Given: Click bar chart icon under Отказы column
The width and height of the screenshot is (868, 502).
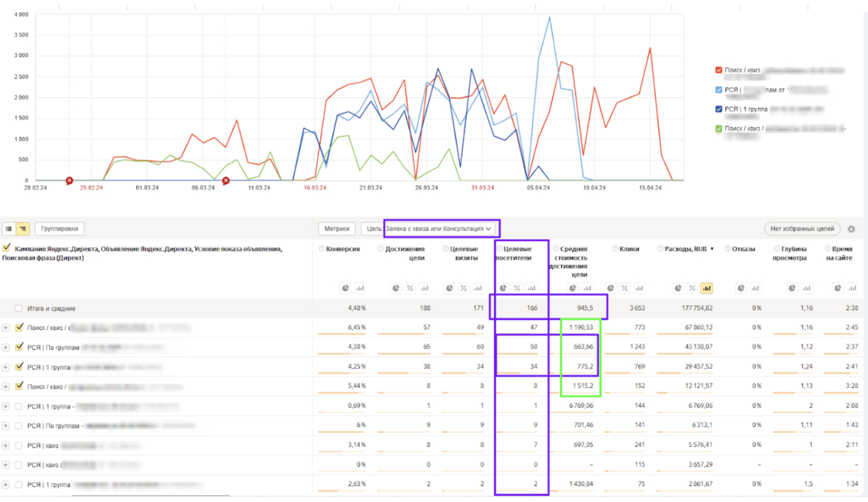Looking at the screenshot, I should pos(755,288).
